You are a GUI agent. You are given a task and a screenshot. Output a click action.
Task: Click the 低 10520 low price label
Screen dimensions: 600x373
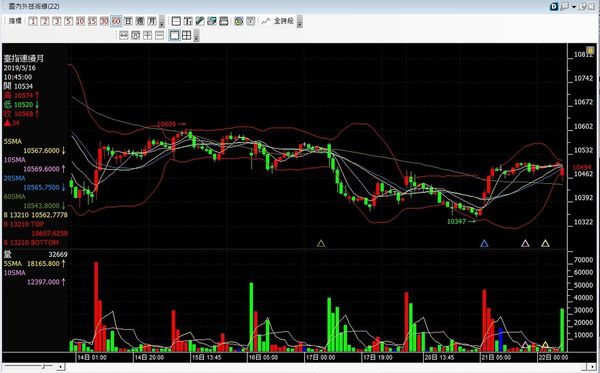21,105
